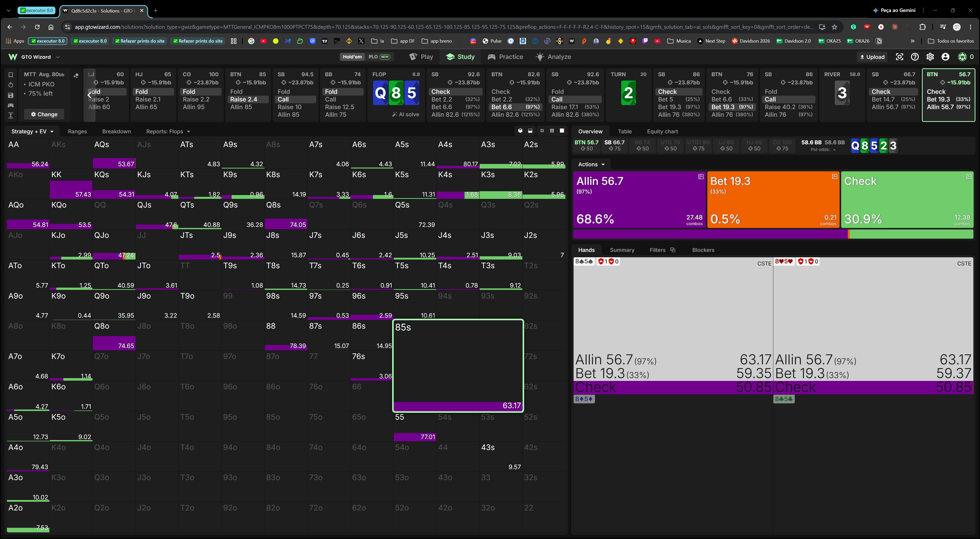Click the Change button for the MTT solution
This screenshot has height=539, width=980.
(44, 114)
